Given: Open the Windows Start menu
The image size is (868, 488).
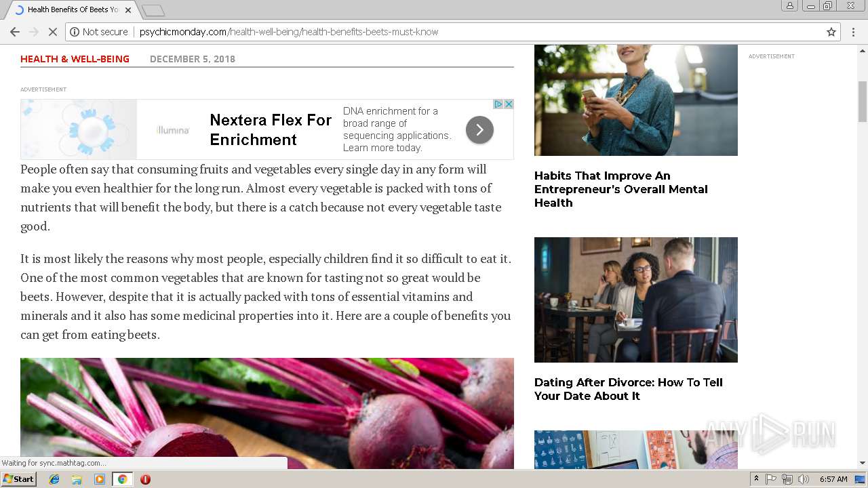Looking at the screenshot, I should 18,479.
